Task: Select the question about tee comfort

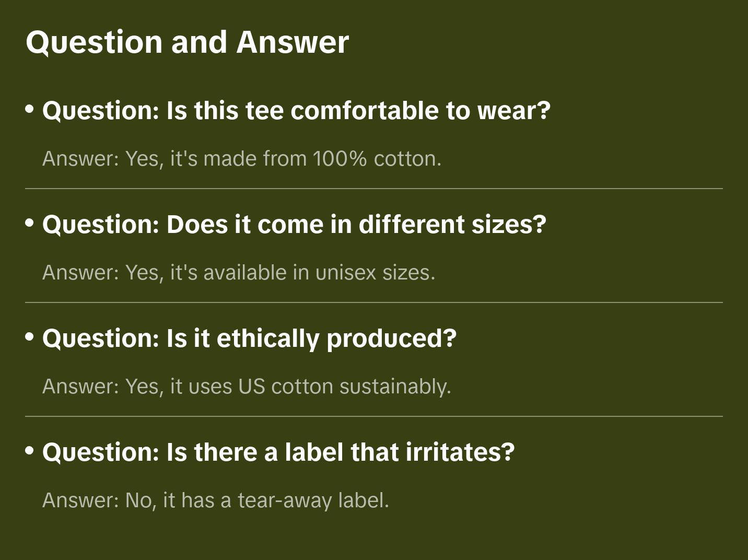Action: (296, 110)
